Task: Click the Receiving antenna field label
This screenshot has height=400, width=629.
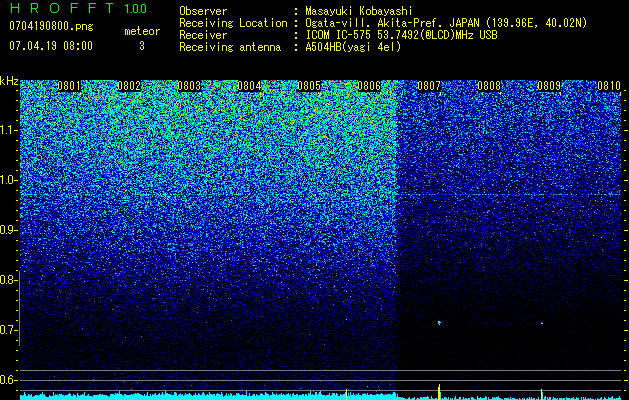Action: pos(230,47)
